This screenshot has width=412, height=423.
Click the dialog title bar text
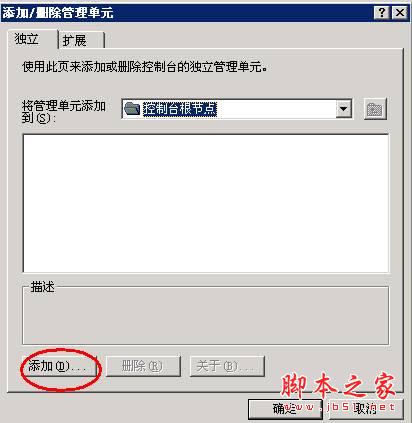57,13
